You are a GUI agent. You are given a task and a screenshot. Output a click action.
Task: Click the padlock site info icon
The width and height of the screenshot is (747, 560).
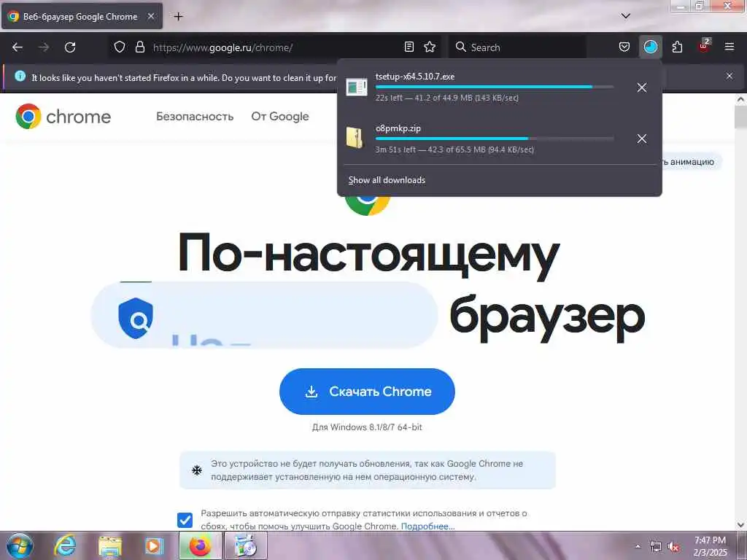139,47
